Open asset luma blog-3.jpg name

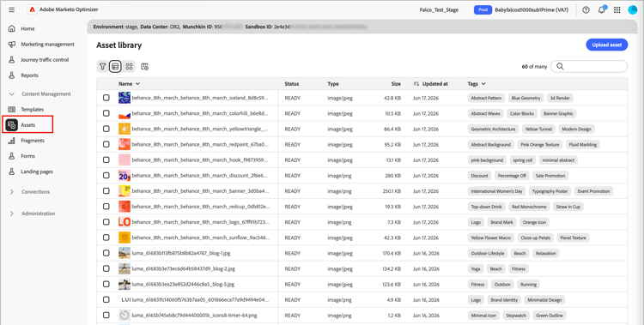tap(183, 284)
